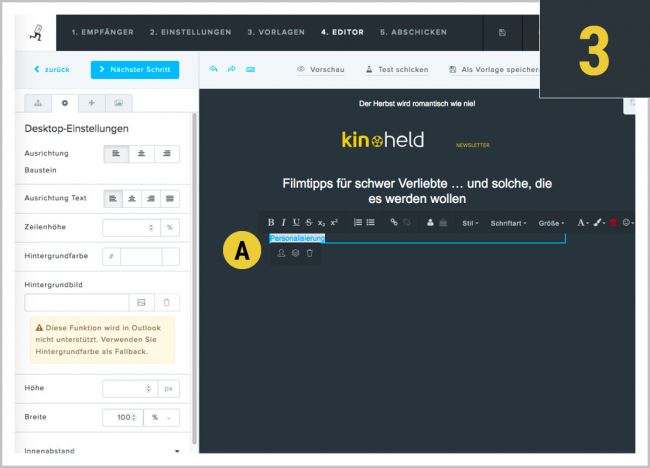Open the Hintergrundfarbe color swatch
650x468 pixels.
pos(170,256)
